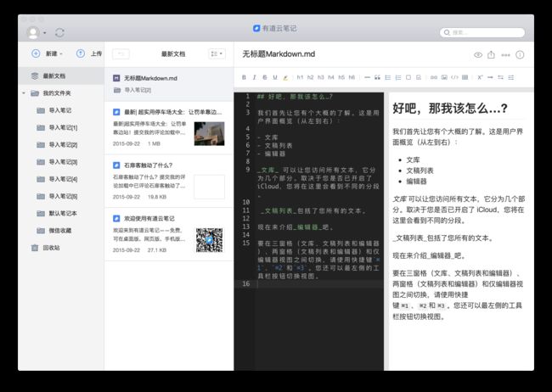Click the parking lot note thumbnail
Screen dimensions: 552x392
pos(209,134)
